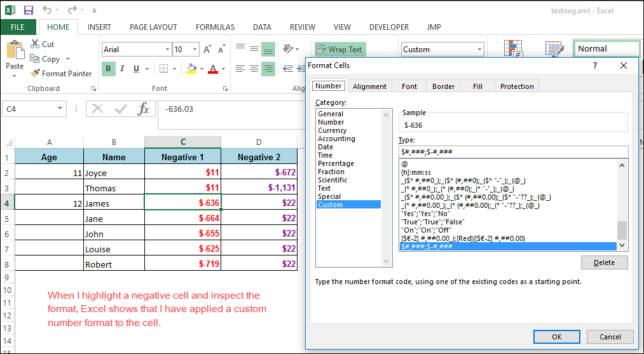
Task: Click the Delete button for custom format
Action: point(604,262)
